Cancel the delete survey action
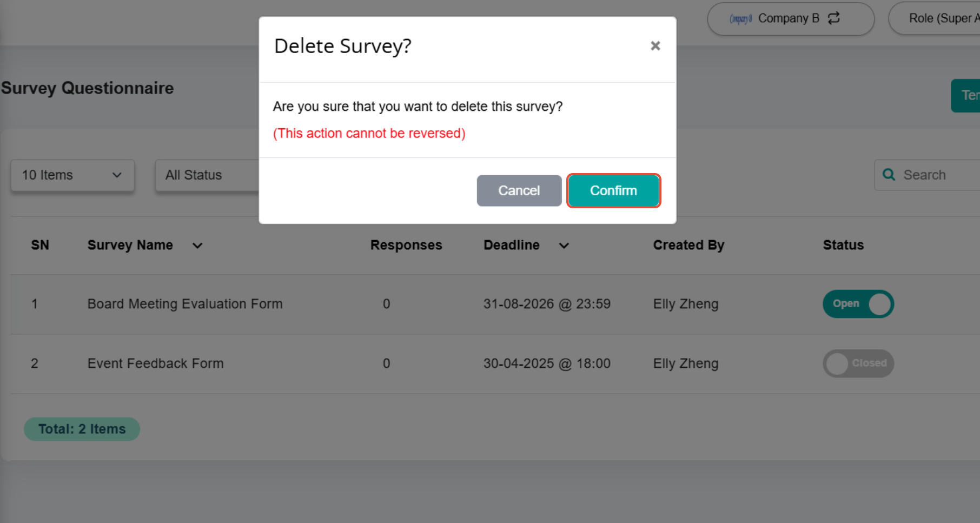 click(519, 190)
